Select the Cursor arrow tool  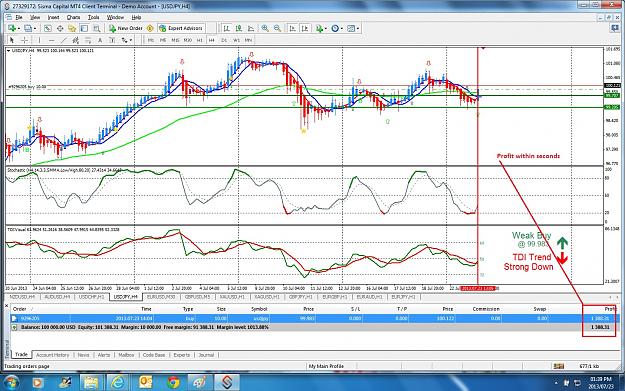(12, 40)
